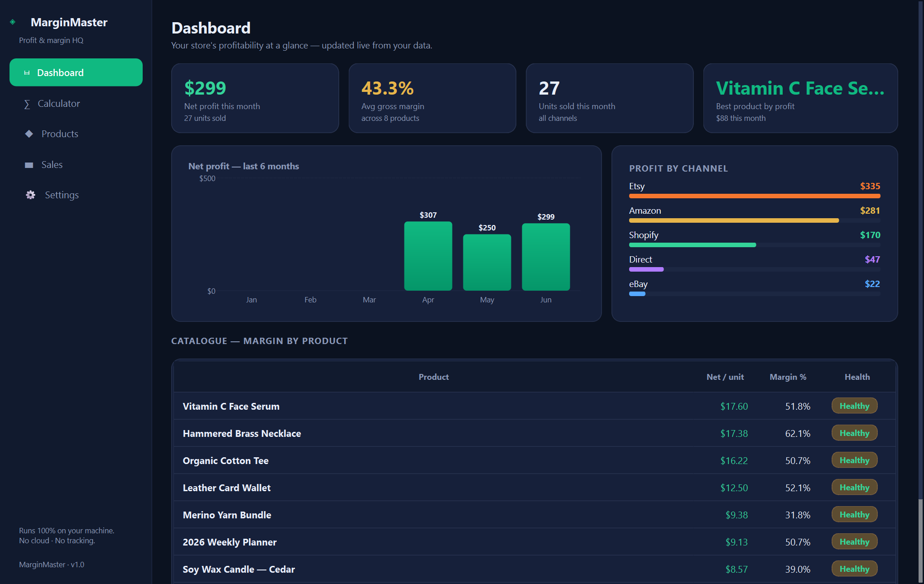Screen dimensions: 924x584
Task: Click the May $250 profit bar
Action: pyautogui.click(x=487, y=262)
